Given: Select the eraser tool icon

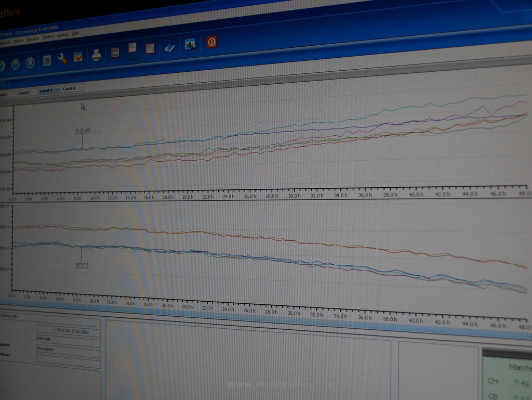Looking at the screenshot, I should point(170,47).
